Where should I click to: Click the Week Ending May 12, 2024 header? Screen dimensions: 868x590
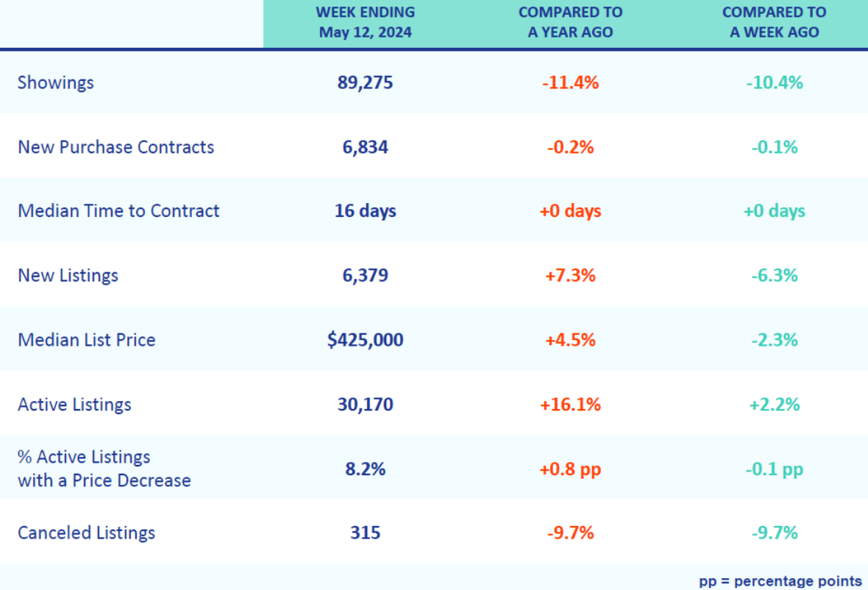pos(365,22)
